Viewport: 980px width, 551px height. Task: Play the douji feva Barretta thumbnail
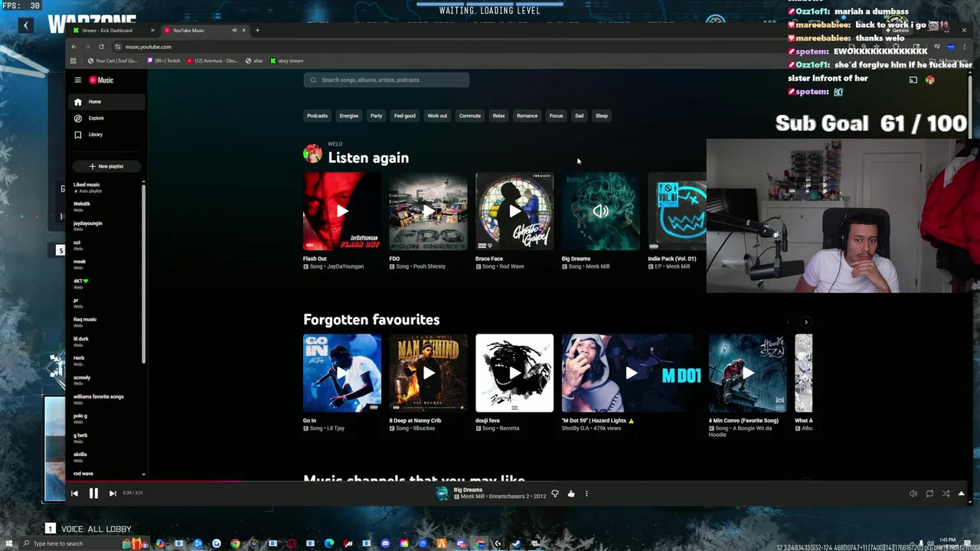tap(514, 373)
